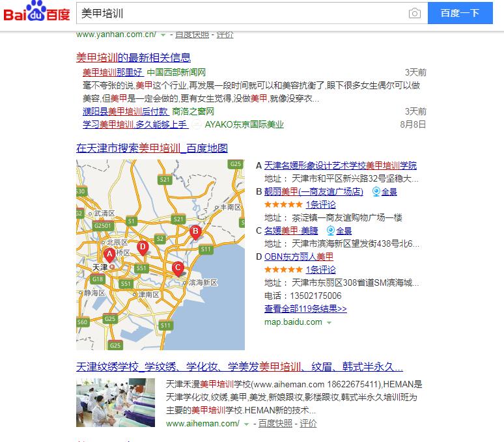The image size is (504, 442).
Task: Select map marker D on the map
Action: [x=143, y=247]
